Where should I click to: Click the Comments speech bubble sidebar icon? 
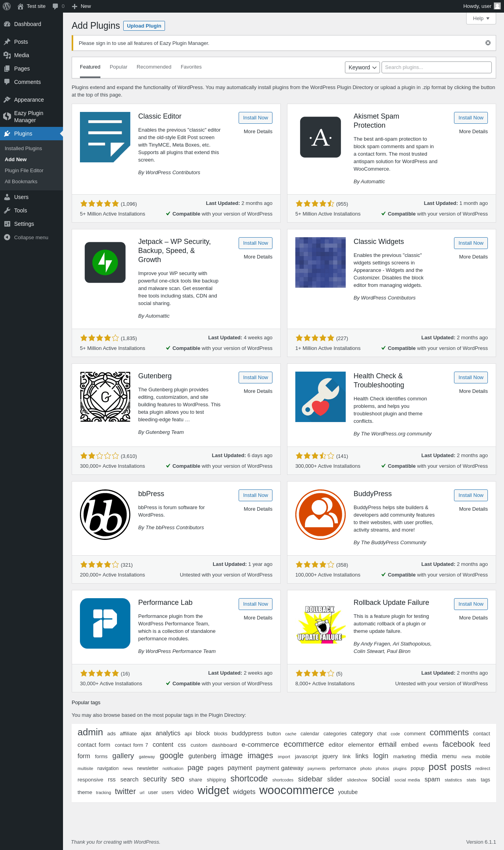[7, 82]
